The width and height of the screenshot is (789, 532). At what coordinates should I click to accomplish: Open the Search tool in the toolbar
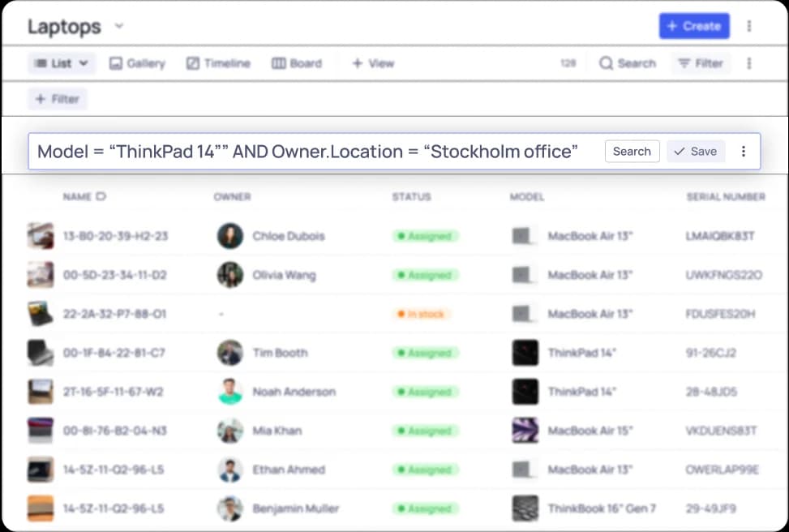coord(628,63)
